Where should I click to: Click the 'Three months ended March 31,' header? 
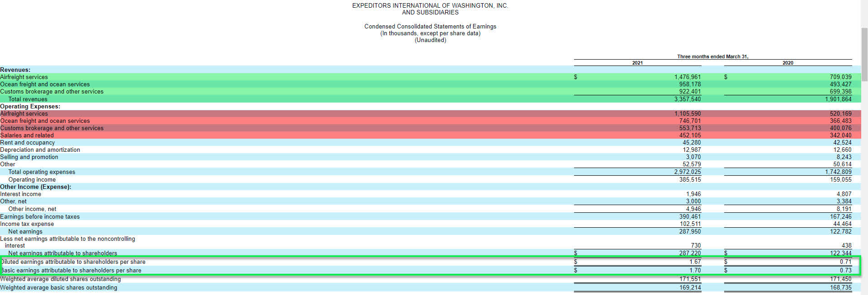(x=712, y=56)
